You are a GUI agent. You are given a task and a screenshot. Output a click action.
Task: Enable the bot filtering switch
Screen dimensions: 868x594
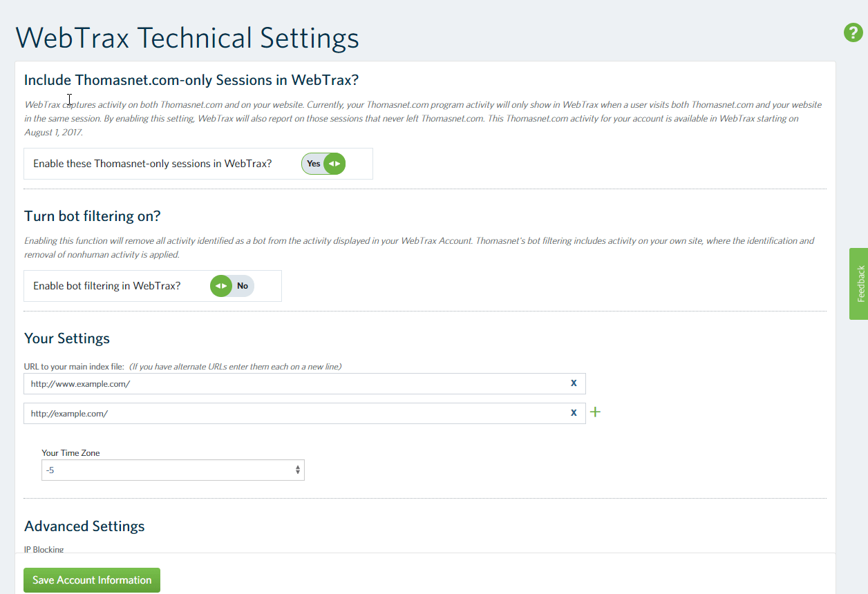pos(232,286)
